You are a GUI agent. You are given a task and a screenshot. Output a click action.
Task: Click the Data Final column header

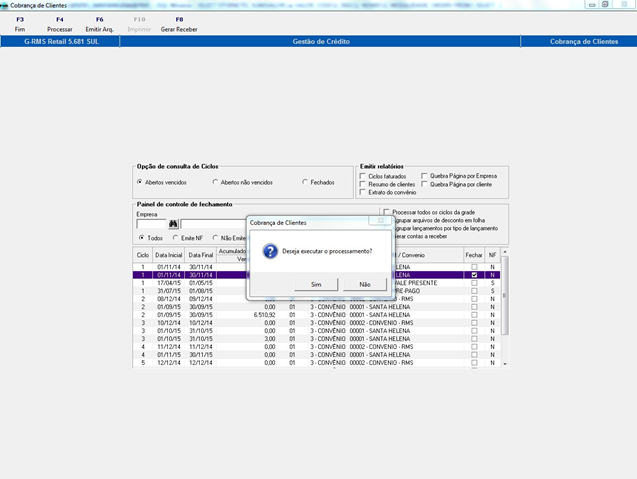point(201,255)
